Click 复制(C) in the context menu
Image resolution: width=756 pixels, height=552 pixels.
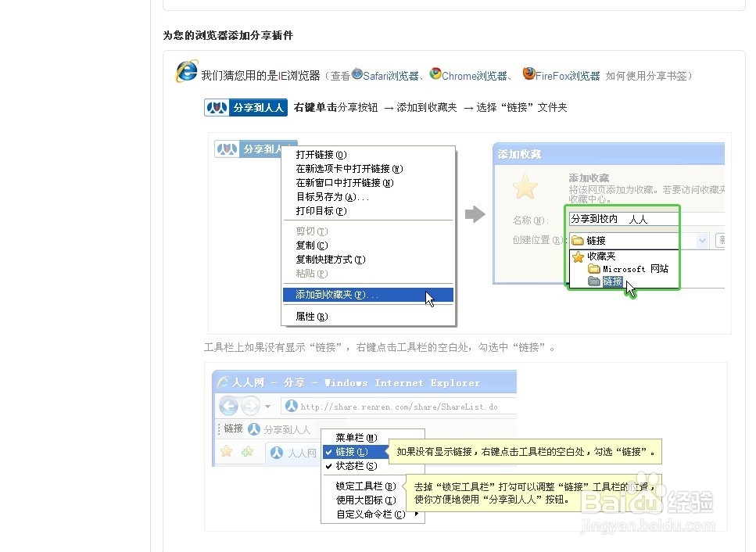(311, 246)
